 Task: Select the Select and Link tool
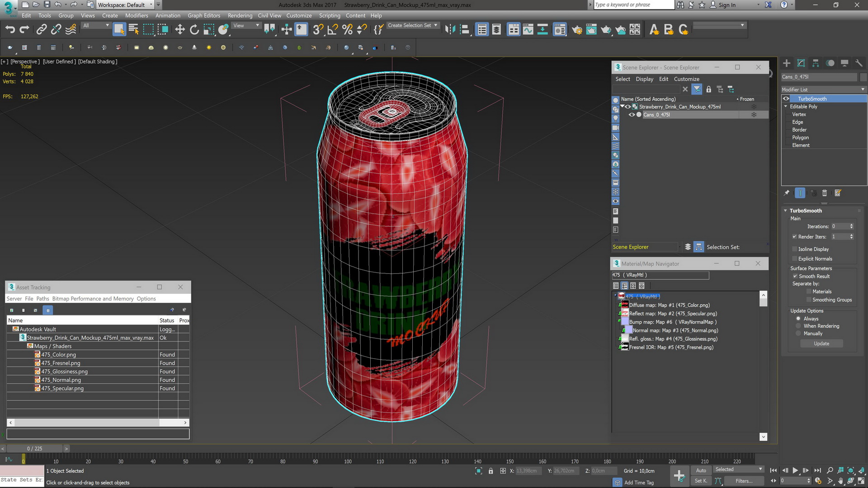[41, 30]
